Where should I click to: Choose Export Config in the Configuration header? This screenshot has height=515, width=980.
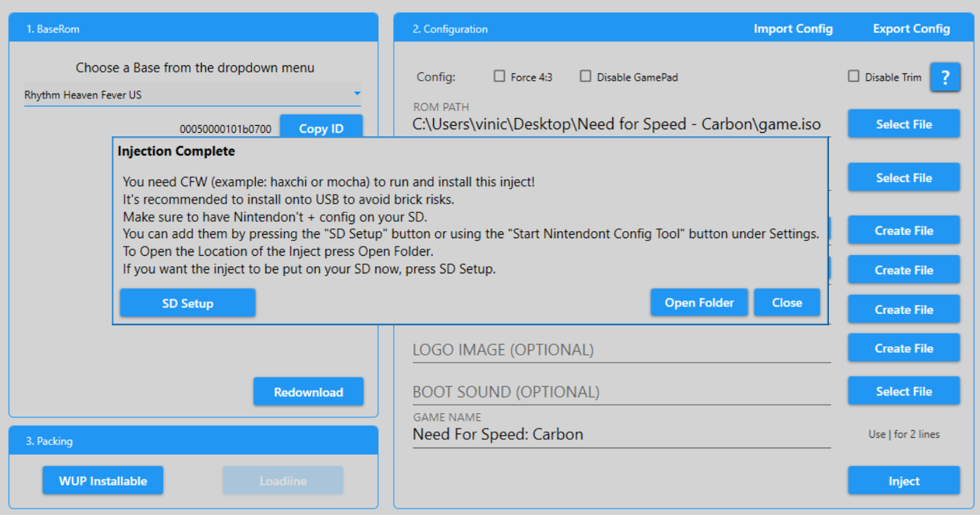(x=911, y=29)
